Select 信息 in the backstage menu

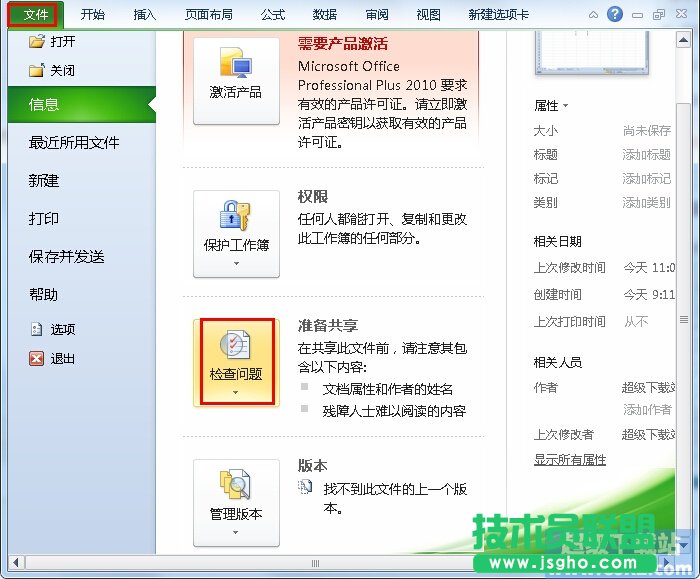(x=82, y=104)
